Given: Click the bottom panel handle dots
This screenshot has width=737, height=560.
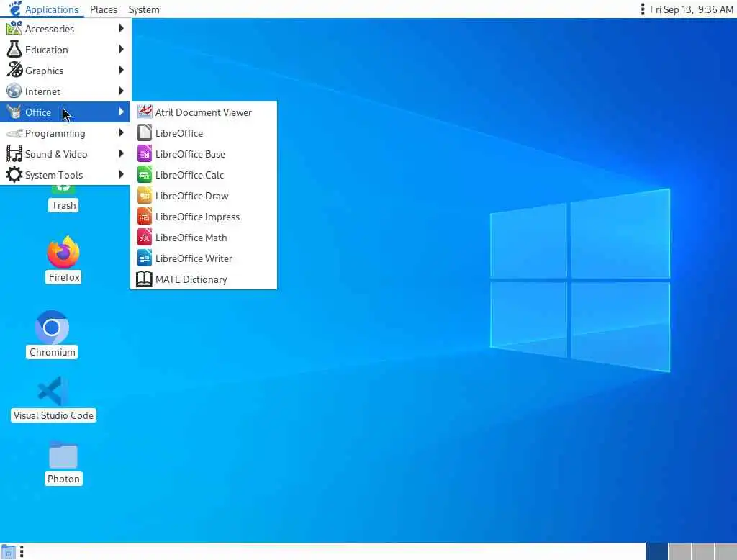Looking at the screenshot, I should coord(22,551).
